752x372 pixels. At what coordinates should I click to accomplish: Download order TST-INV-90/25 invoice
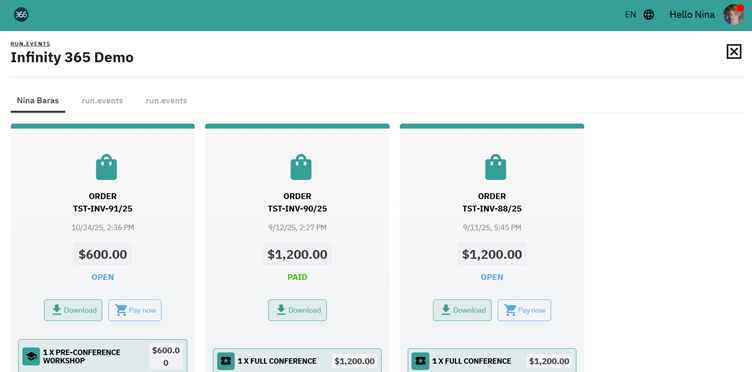[x=297, y=310]
